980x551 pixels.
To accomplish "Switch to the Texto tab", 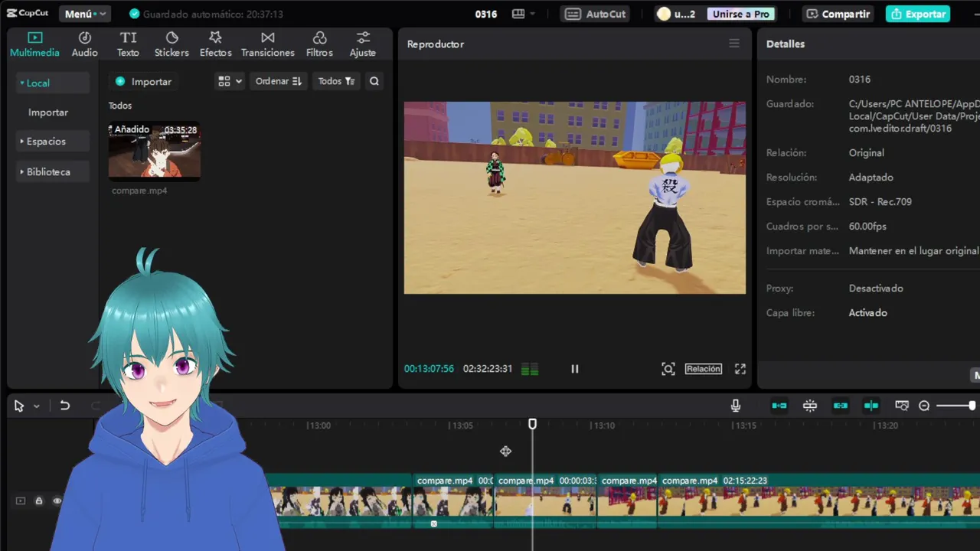I will (128, 44).
